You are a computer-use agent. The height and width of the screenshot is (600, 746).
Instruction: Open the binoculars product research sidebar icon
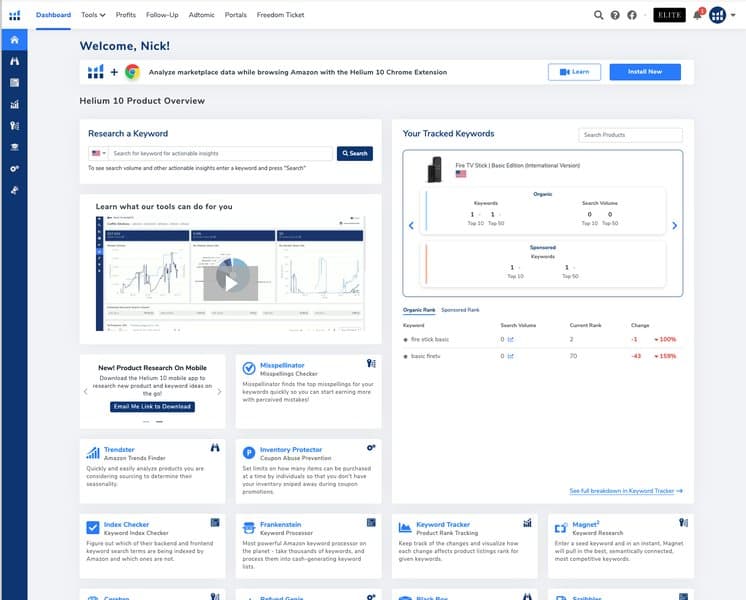click(14, 62)
